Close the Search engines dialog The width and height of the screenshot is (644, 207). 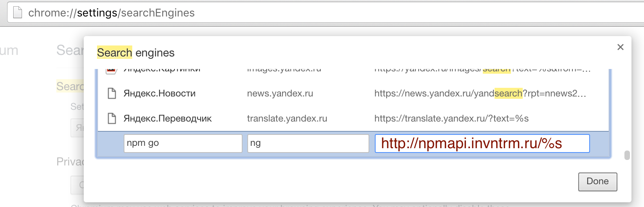(x=620, y=47)
